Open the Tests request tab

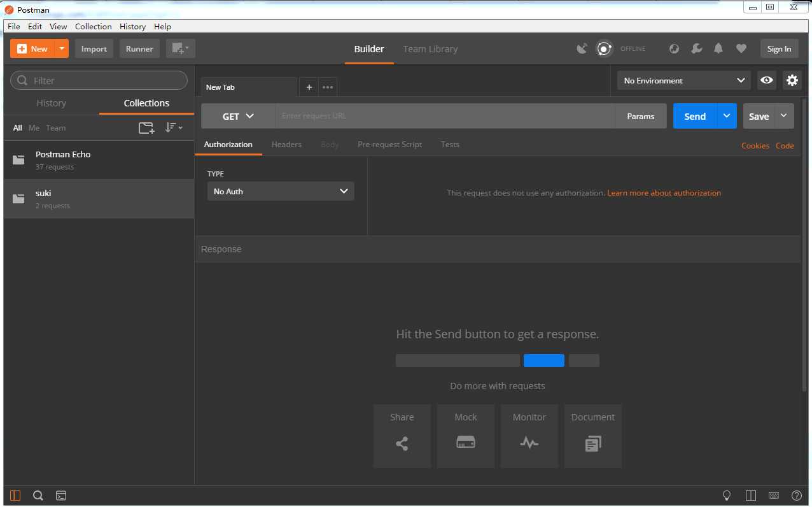pyautogui.click(x=450, y=145)
